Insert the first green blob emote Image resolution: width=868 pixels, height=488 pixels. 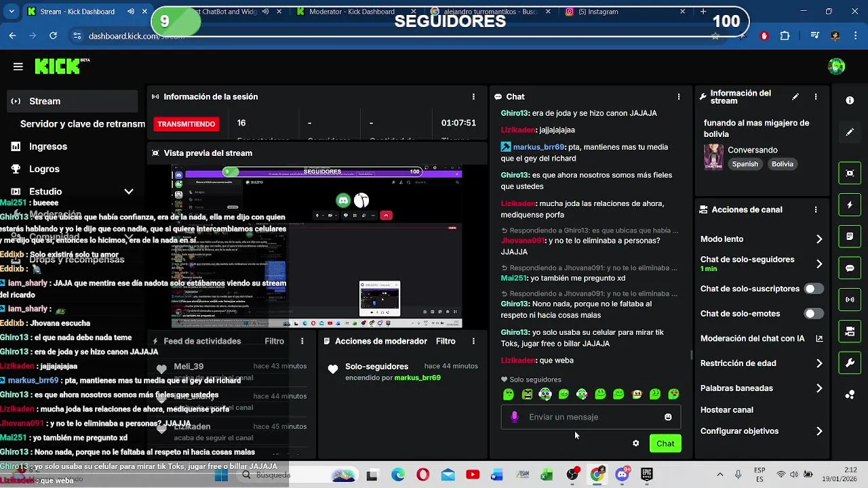[509, 394]
